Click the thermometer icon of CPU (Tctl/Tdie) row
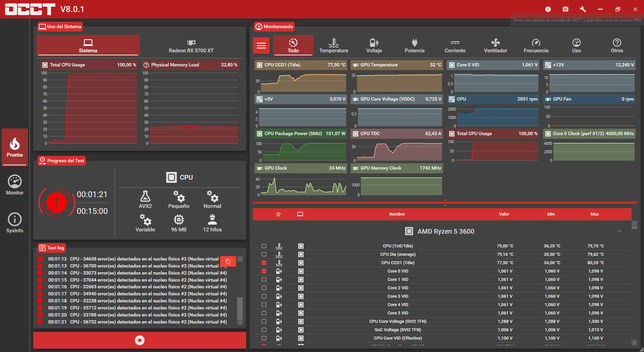The image size is (644, 352). click(x=279, y=246)
